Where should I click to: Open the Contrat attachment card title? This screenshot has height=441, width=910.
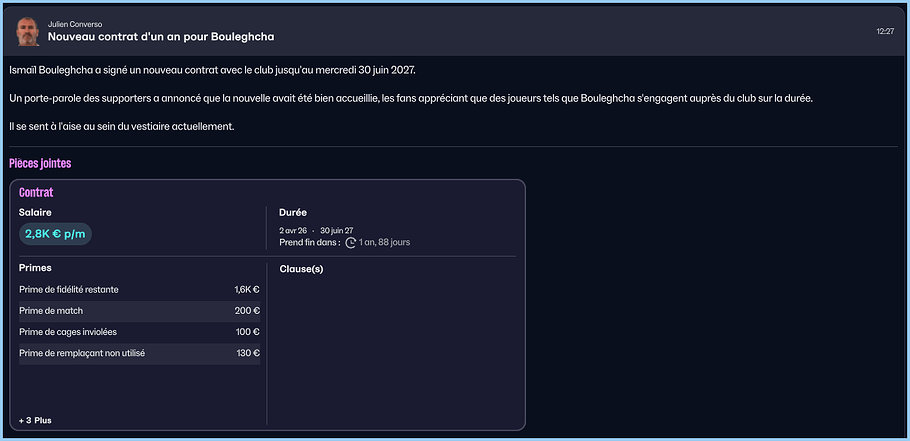coord(36,192)
